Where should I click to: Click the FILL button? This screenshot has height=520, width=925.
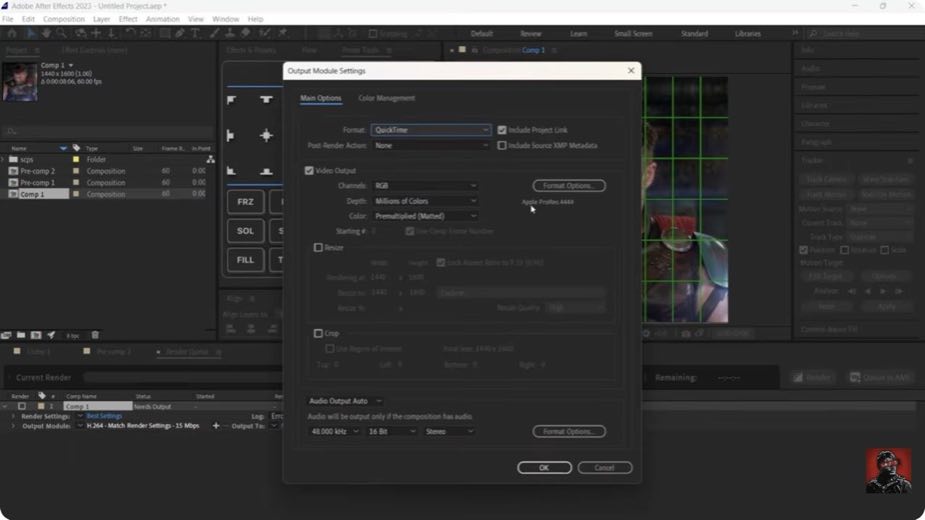tap(245, 260)
